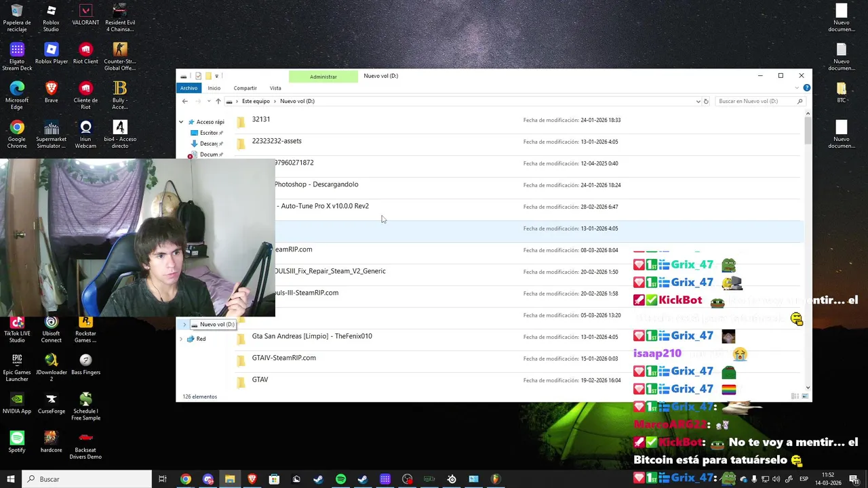
Task: Select the Bully desktop shortcut
Action: tap(119, 96)
